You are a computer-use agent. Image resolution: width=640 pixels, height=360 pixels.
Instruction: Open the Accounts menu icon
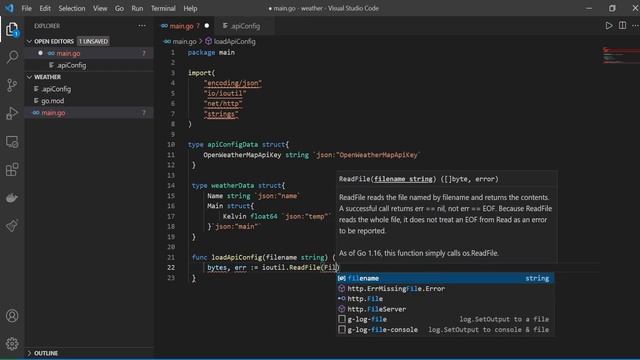(12, 316)
